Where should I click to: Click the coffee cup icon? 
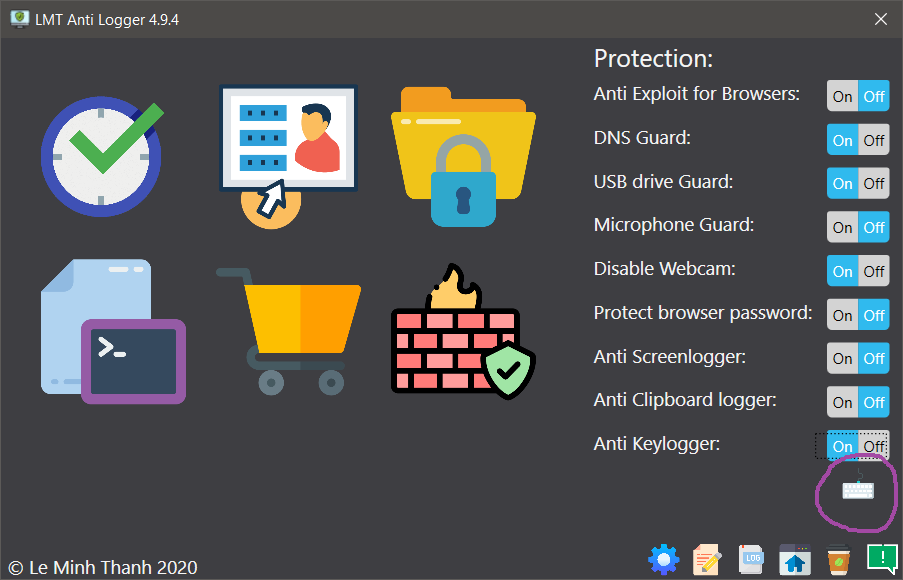click(838, 559)
